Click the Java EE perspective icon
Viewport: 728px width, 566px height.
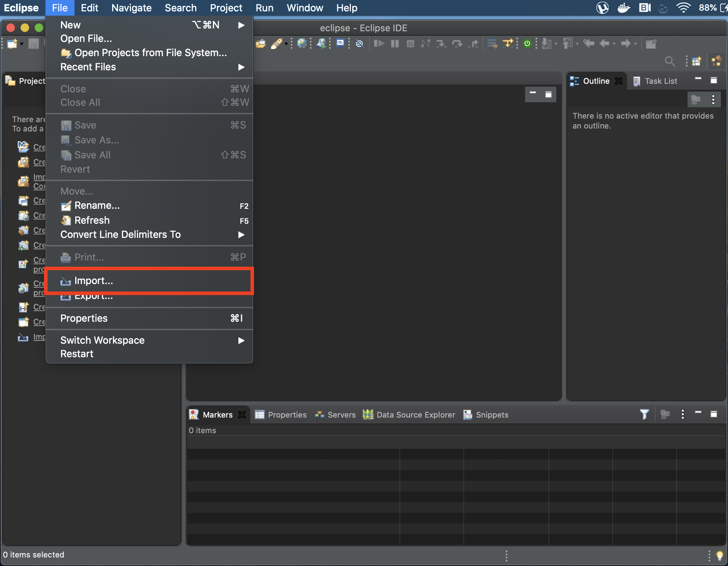tap(716, 61)
